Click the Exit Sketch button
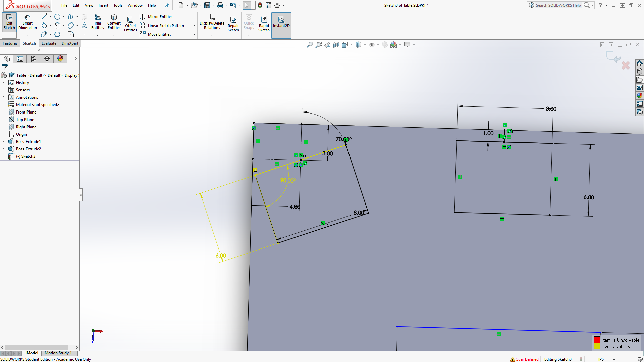The height and width of the screenshot is (362, 644). coord(9,22)
